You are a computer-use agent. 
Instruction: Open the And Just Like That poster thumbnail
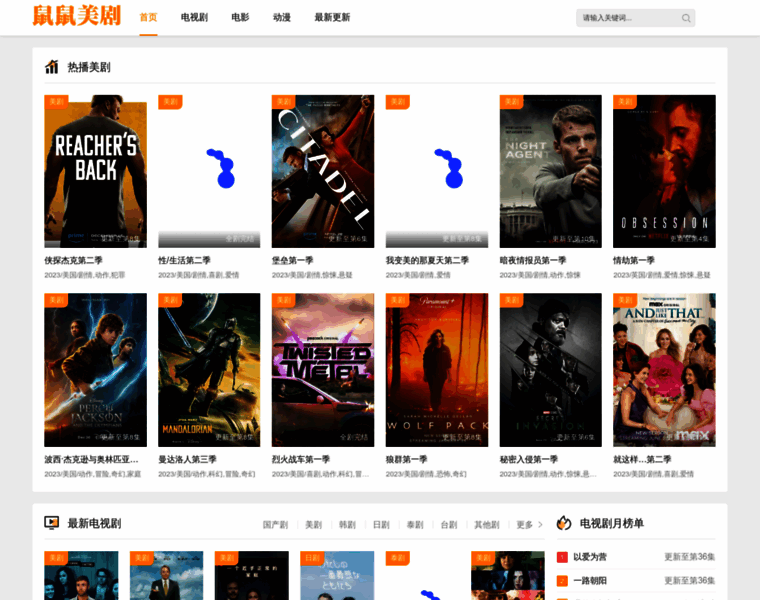pos(664,370)
